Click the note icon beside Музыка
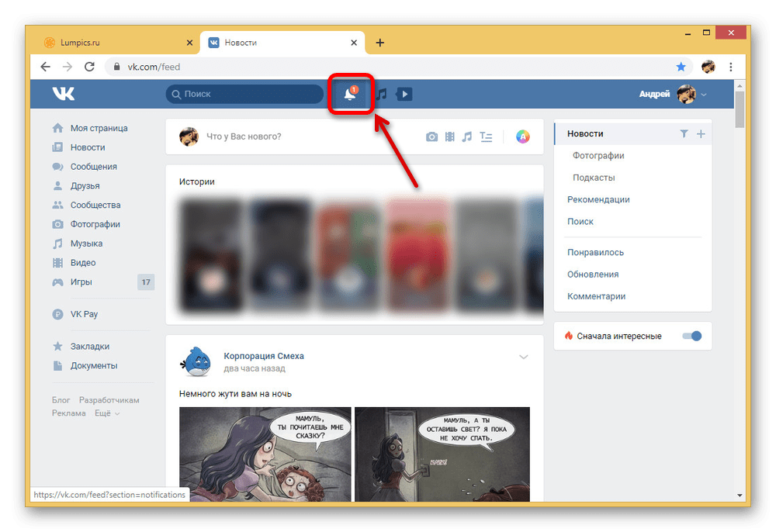The height and width of the screenshot is (532, 776). (x=58, y=244)
